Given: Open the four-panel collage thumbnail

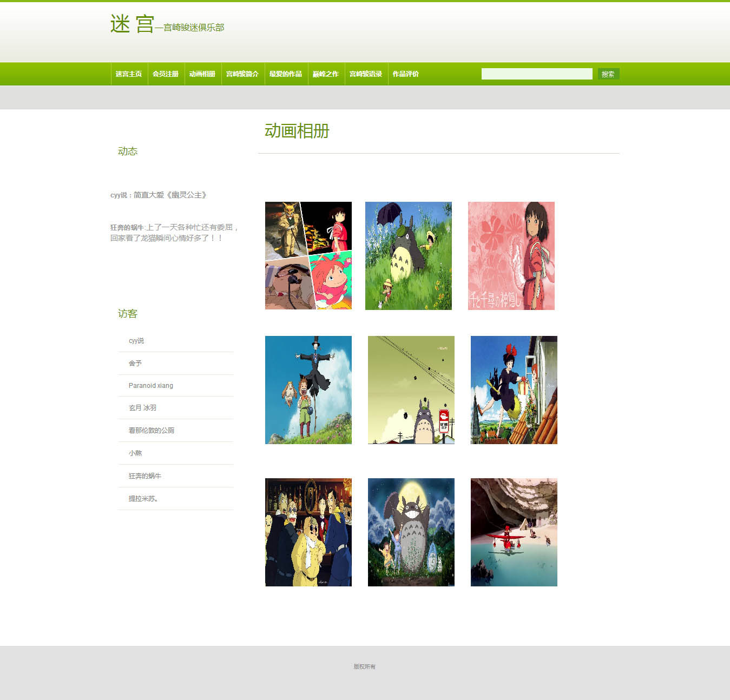Looking at the screenshot, I should coord(308,256).
